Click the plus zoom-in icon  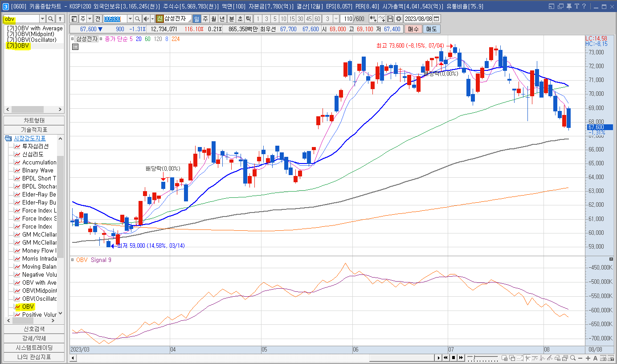[x=588, y=358]
